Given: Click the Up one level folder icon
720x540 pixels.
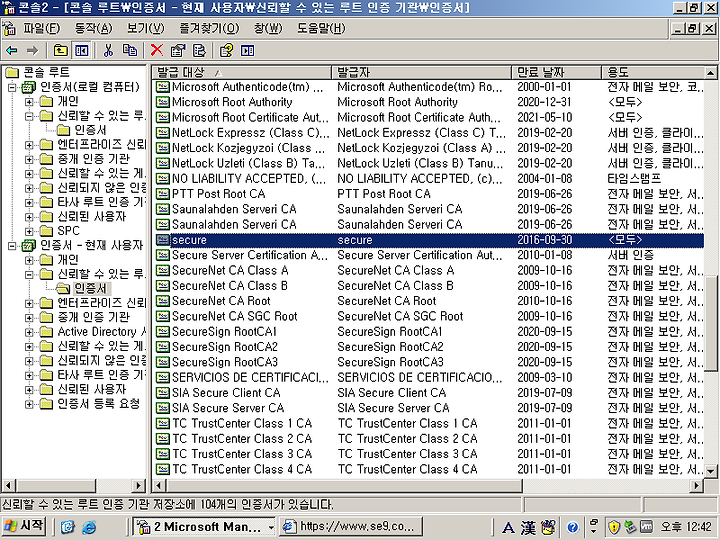Looking at the screenshot, I should (60, 51).
